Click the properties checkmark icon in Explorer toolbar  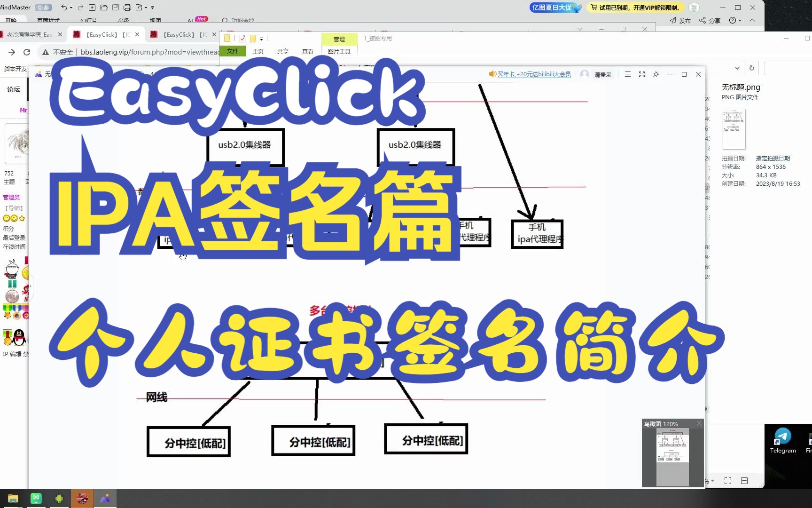(x=242, y=39)
